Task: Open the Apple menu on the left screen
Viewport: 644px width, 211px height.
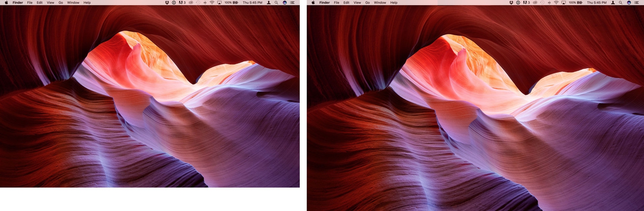Action: pyautogui.click(x=6, y=2)
